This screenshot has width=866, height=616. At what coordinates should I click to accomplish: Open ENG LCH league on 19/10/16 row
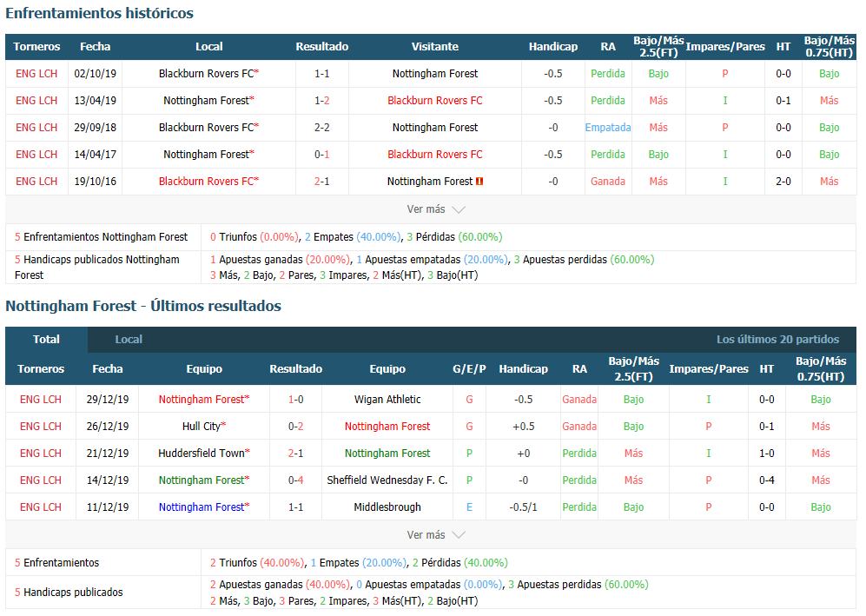[36, 182]
